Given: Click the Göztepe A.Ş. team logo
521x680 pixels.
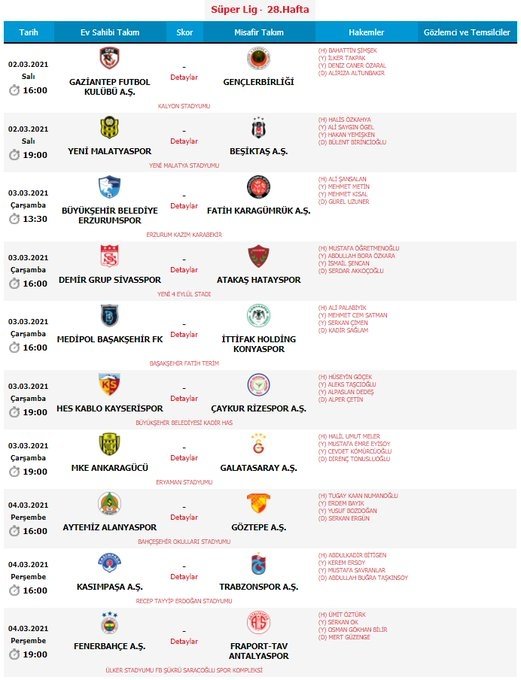Looking at the screenshot, I should click(x=259, y=503).
